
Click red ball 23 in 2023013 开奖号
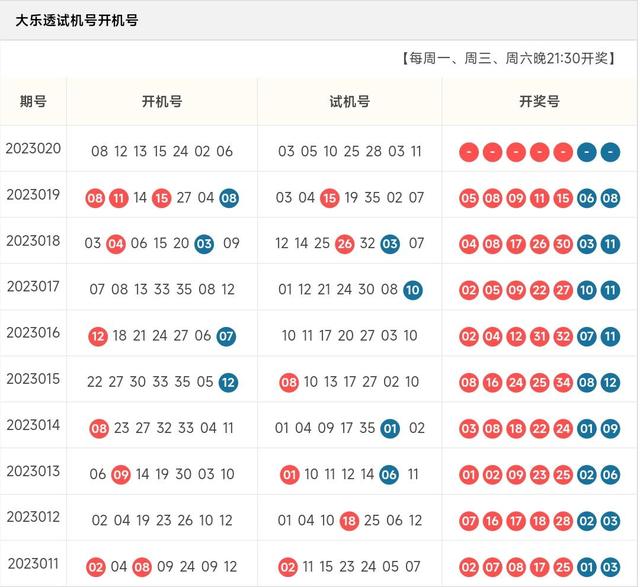(x=540, y=475)
